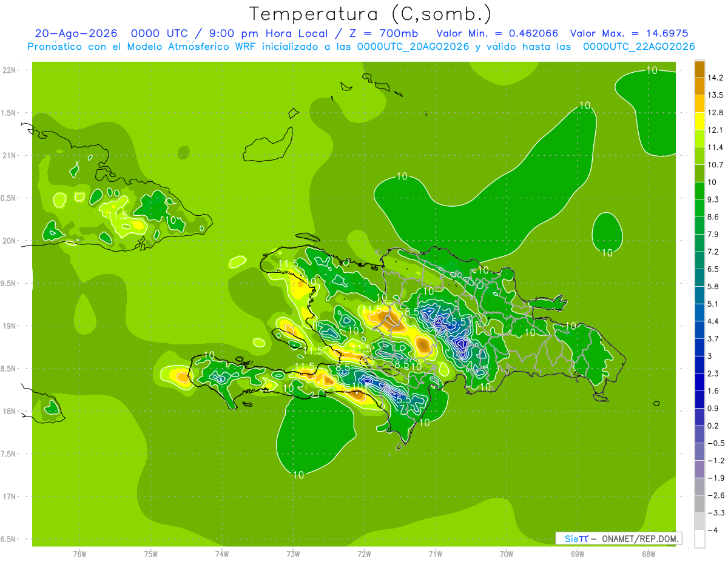Viewport: 728px width, 562px height.
Task: Click the "1.6" colorbar value
Action: click(x=713, y=391)
